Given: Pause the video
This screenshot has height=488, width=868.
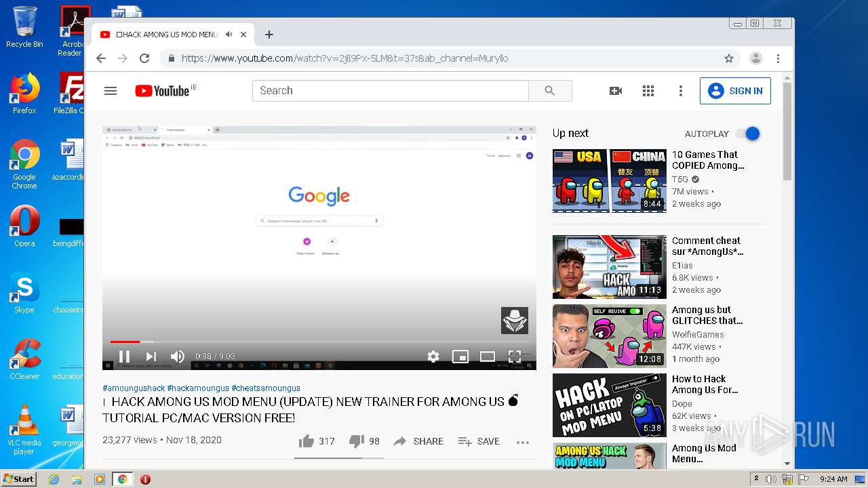Looking at the screenshot, I should coord(124,357).
